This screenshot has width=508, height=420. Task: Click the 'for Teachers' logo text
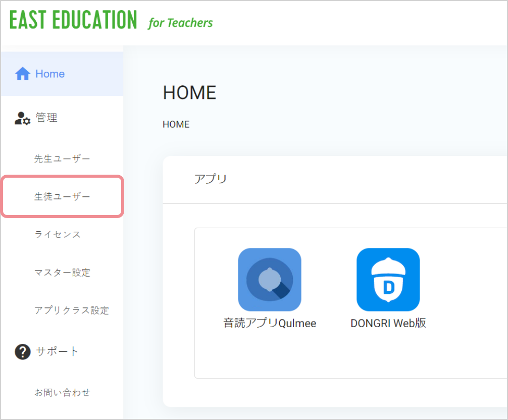point(180,23)
